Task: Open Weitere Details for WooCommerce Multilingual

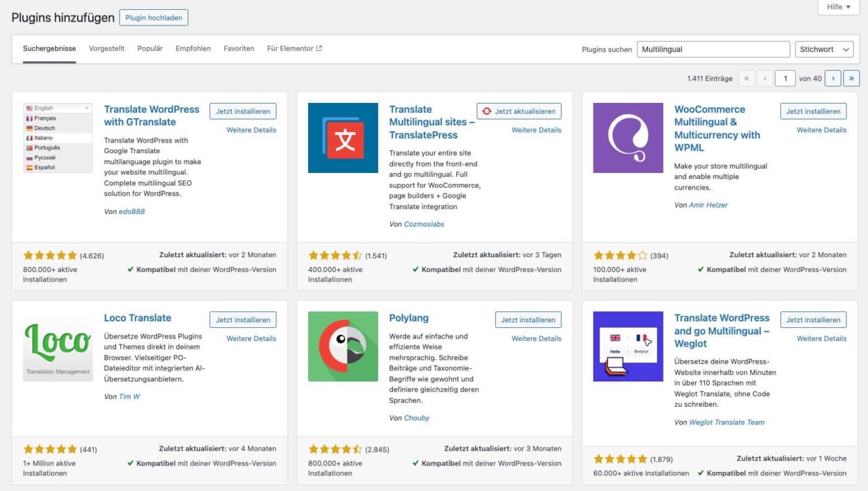Action: pos(821,130)
